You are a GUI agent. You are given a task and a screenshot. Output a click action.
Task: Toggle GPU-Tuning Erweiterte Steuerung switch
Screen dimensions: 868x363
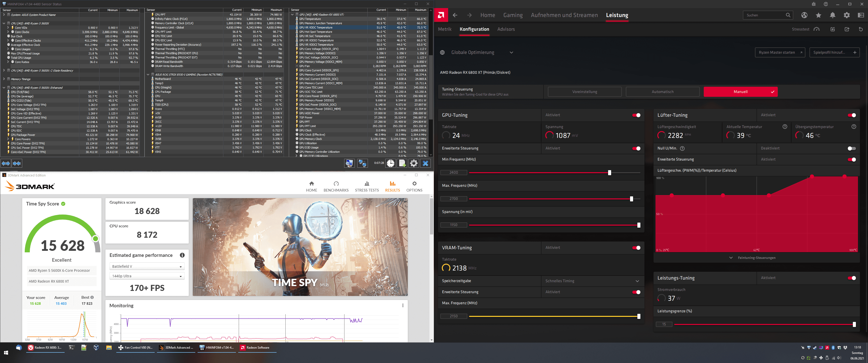click(x=636, y=148)
